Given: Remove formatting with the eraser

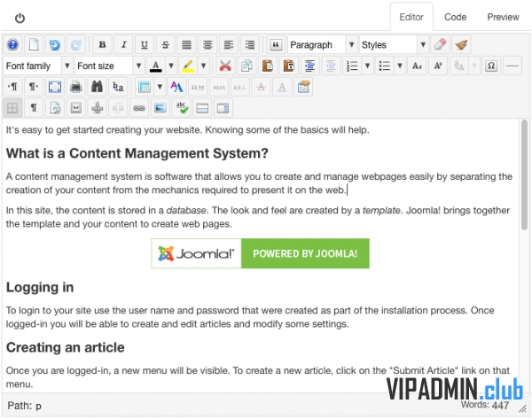Looking at the screenshot, I should pyautogui.click(x=440, y=44).
